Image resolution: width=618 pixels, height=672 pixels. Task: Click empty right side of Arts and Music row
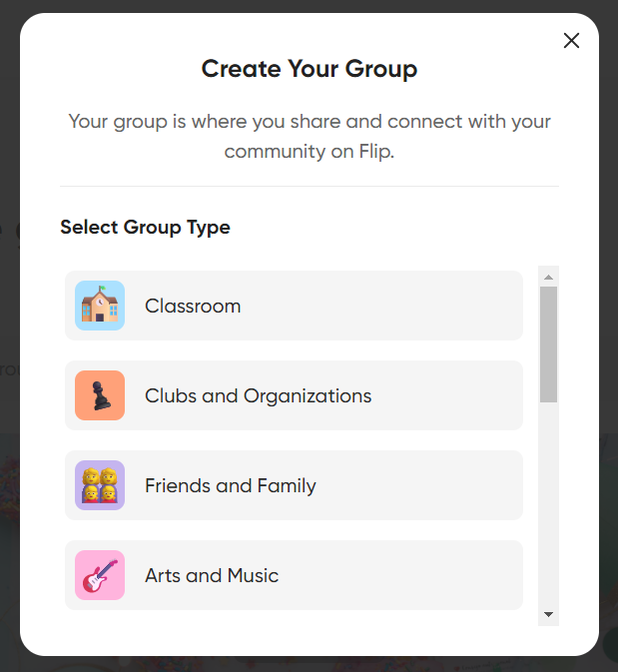(x=398, y=575)
